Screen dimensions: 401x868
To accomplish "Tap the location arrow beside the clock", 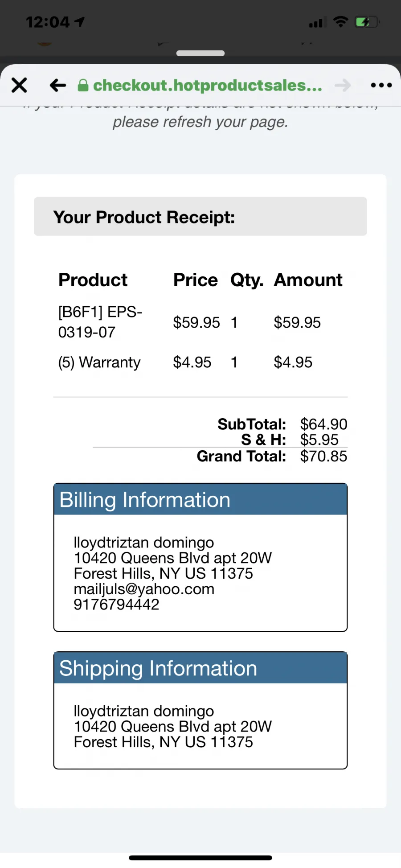I will point(80,22).
